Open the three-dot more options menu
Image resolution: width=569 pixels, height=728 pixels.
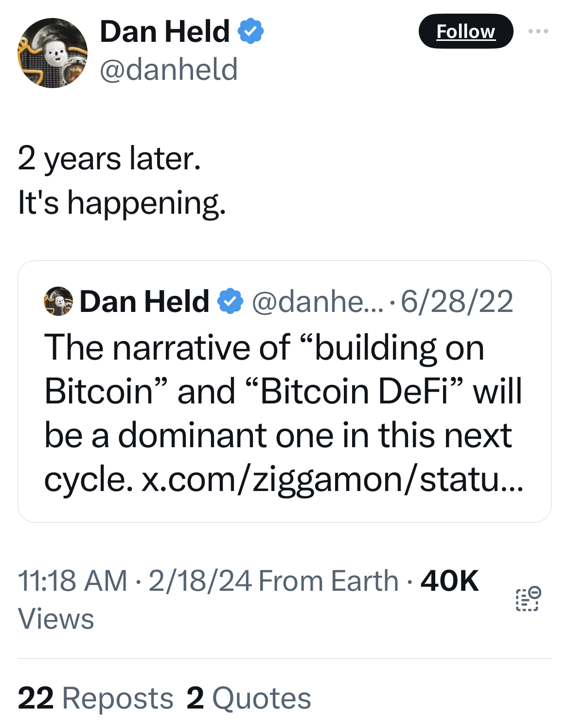pos(538,31)
